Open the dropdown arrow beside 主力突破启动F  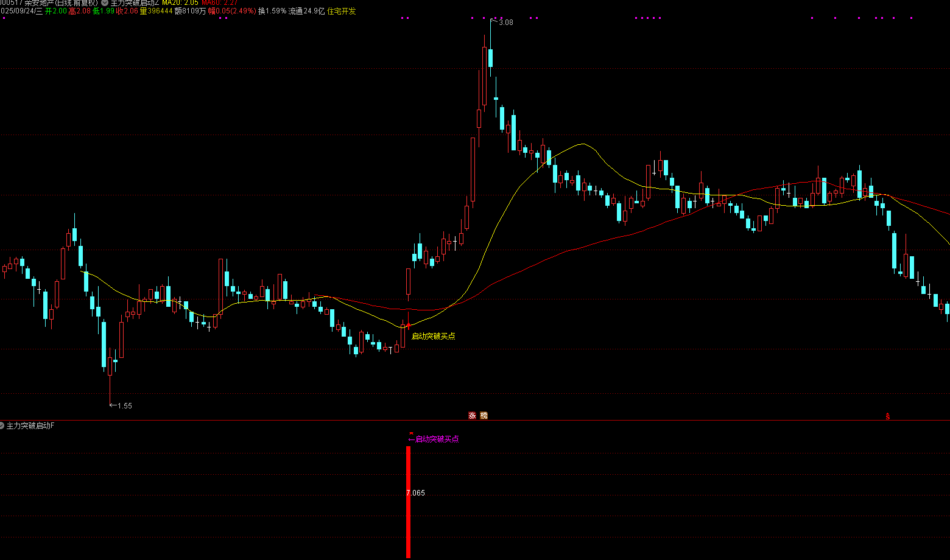2,425
